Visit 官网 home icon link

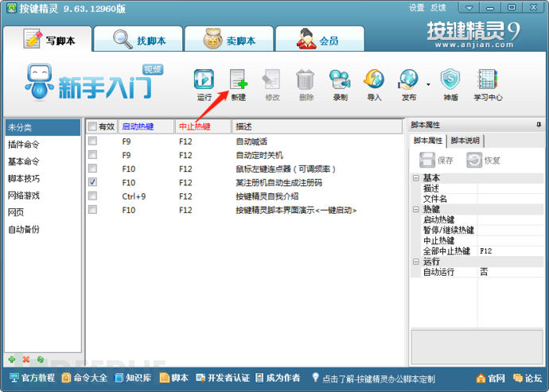click(x=491, y=378)
